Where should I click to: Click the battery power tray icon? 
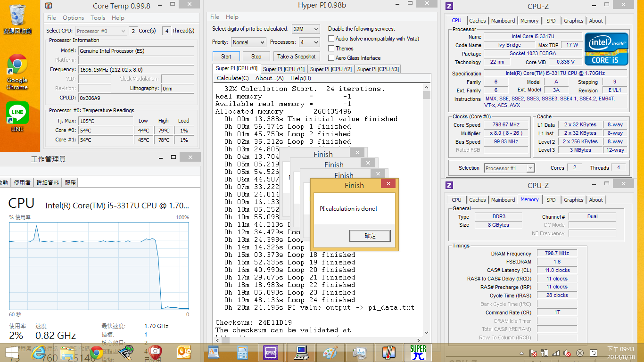coord(545,353)
